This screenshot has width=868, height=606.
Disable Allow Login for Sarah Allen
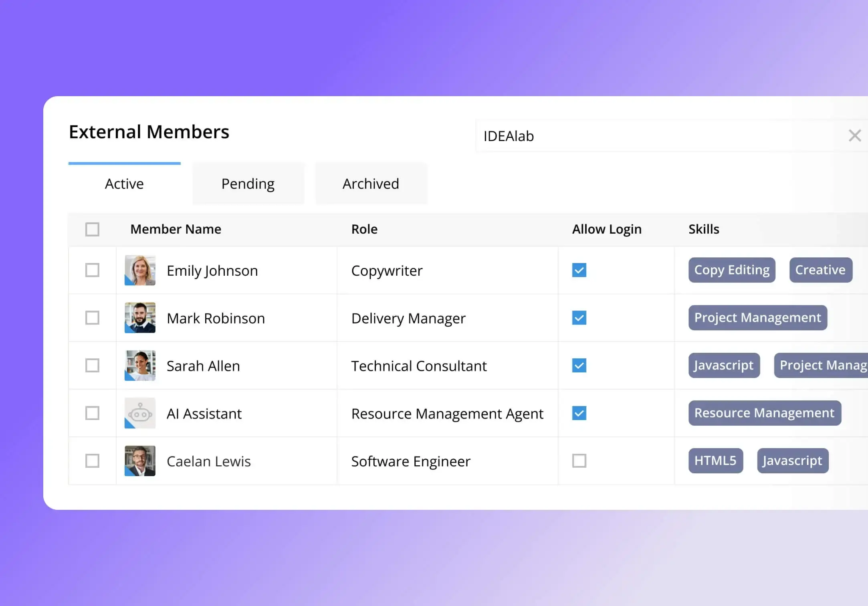click(579, 366)
